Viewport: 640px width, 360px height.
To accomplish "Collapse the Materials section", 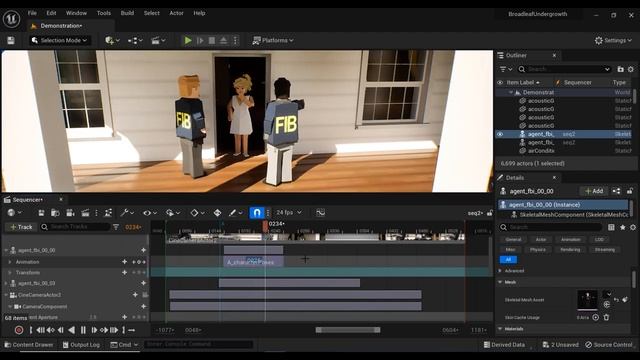I will [x=500, y=329].
